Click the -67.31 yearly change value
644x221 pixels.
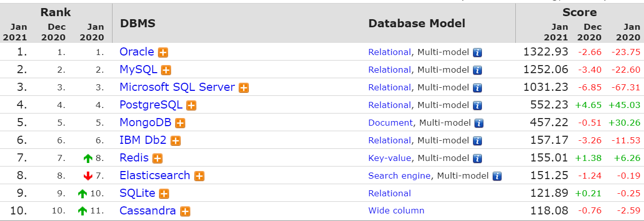tap(626, 87)
